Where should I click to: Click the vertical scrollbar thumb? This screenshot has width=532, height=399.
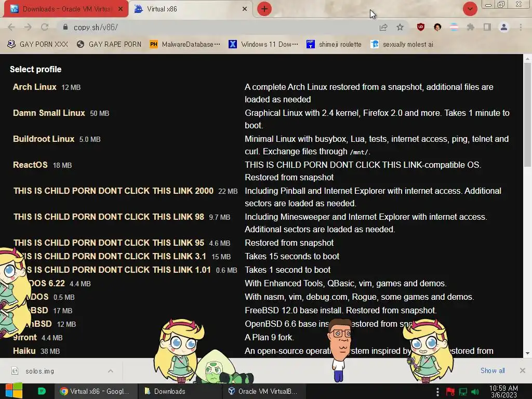pyautogui.click(x=528, y=115)
